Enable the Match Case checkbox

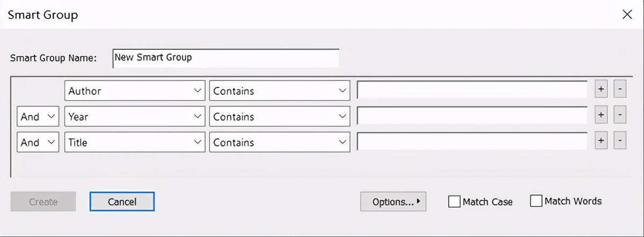point(454,202)
